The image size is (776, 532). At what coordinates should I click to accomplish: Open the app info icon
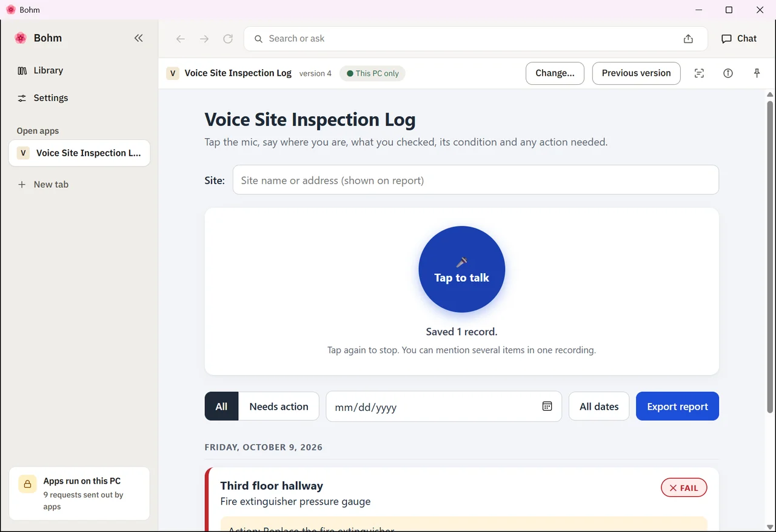coord(728,73)
